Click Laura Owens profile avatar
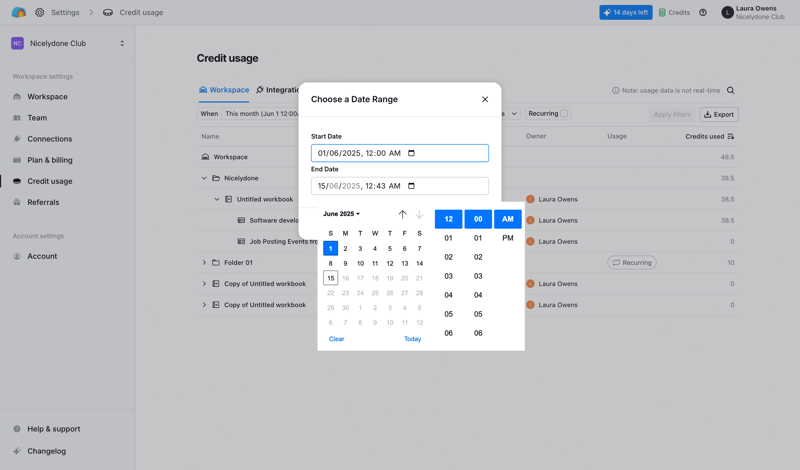This screenshot has width=800, height=470. coord(727,12)
